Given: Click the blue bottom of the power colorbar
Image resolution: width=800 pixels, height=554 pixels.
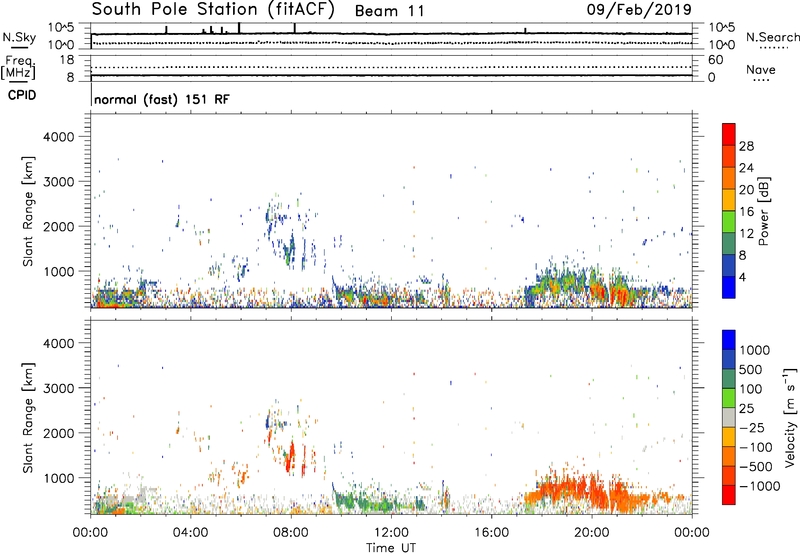Looking at the screenshot, I should [729, 287].
